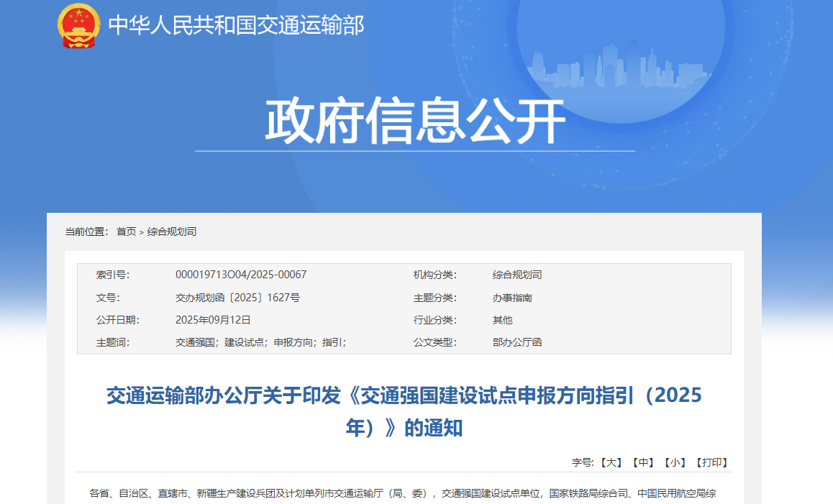Click the 机构分类 value 综合规划司
The height and width of the screenshot is (504, 833).
pos(516,275)
